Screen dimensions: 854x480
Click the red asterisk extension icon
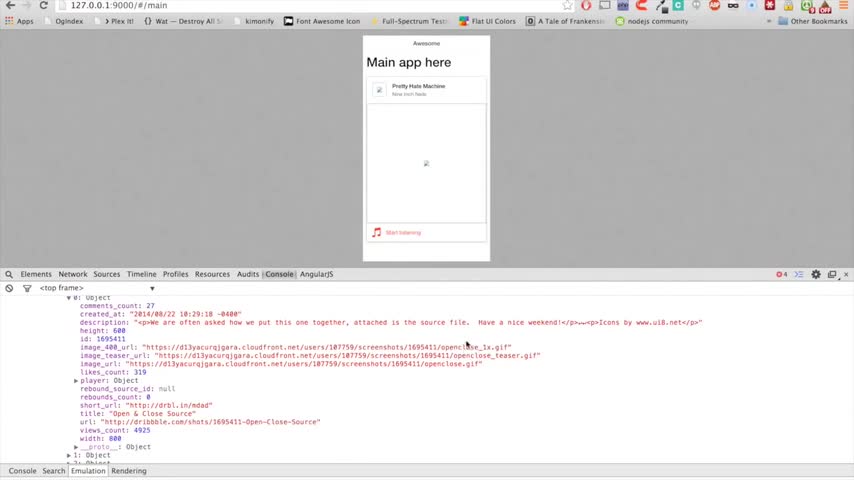point(770,5)
